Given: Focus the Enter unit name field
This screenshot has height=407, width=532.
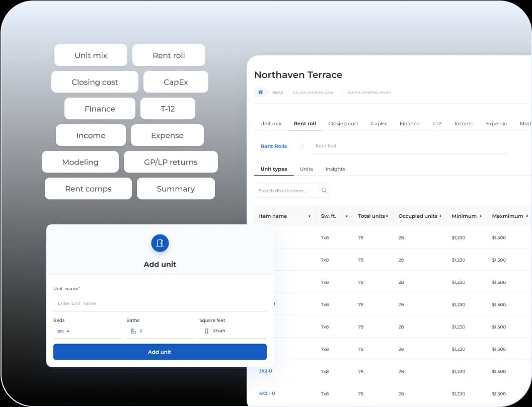Looking at the screenshot, I should (x=160, y=304).
